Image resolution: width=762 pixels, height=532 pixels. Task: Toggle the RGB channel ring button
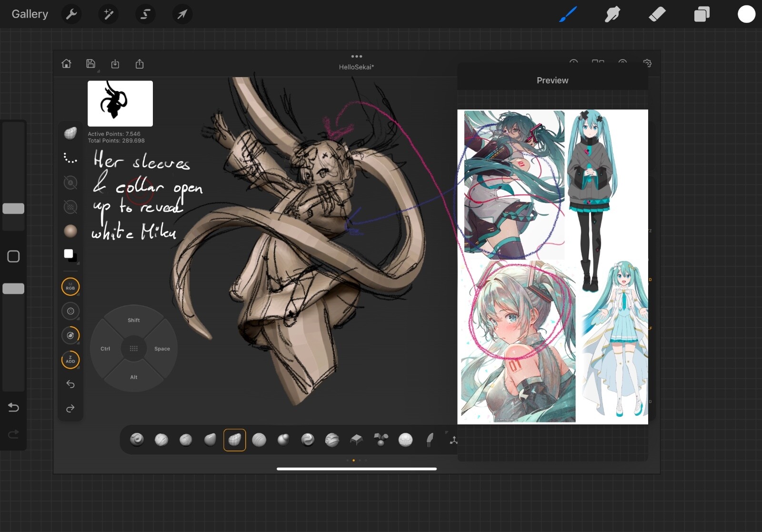tap(70, 287)
